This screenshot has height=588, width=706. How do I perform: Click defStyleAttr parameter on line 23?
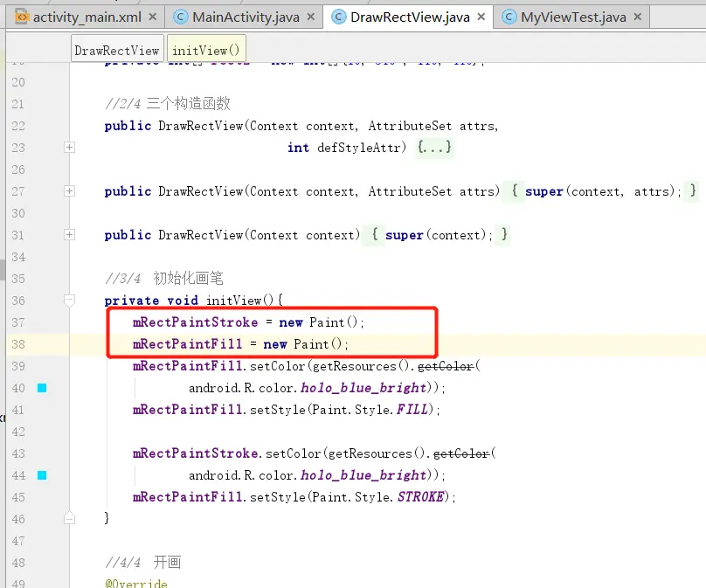click(359, 148)
